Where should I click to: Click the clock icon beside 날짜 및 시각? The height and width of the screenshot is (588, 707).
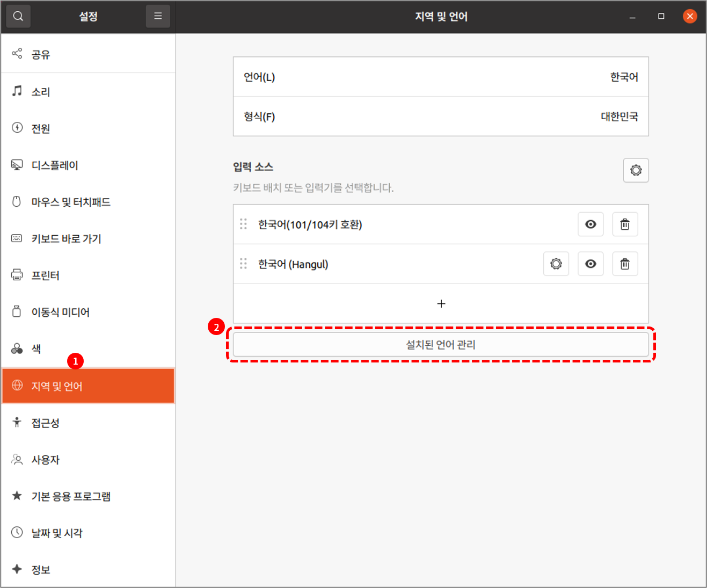[x=17, y=533]
